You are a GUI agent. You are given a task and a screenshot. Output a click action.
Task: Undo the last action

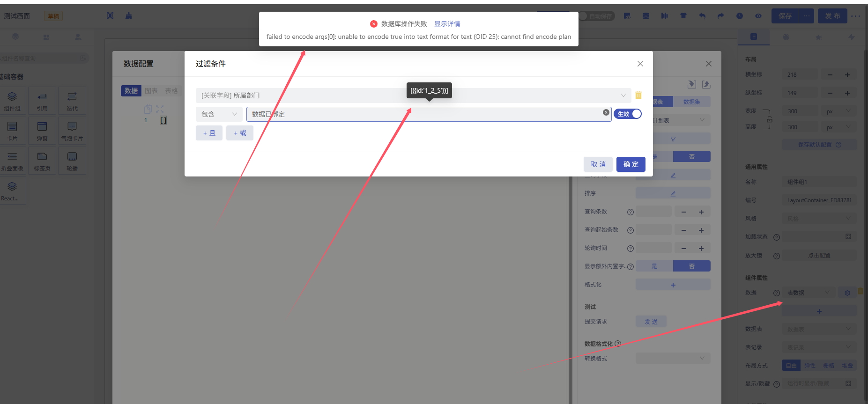click(x=702, y=16)
